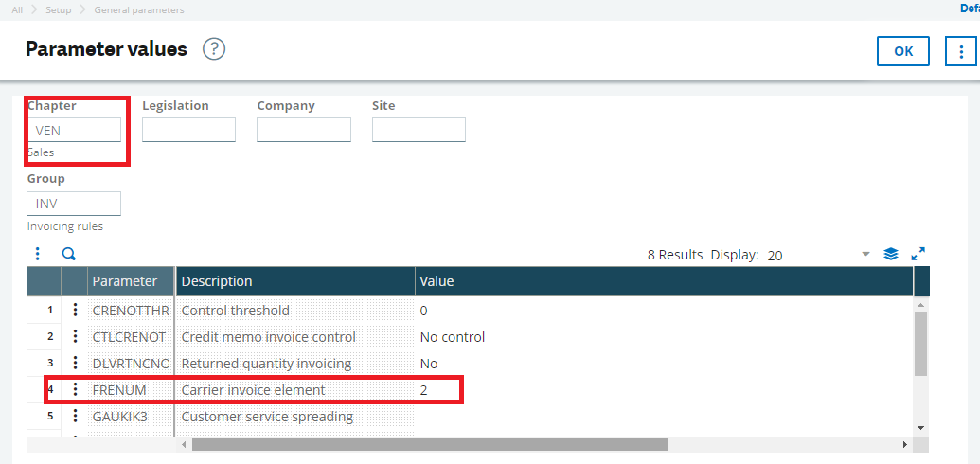Click the vertical scrollbar up arrow
The height and width of the screenshot is (464, 980).
coord(920,305)
